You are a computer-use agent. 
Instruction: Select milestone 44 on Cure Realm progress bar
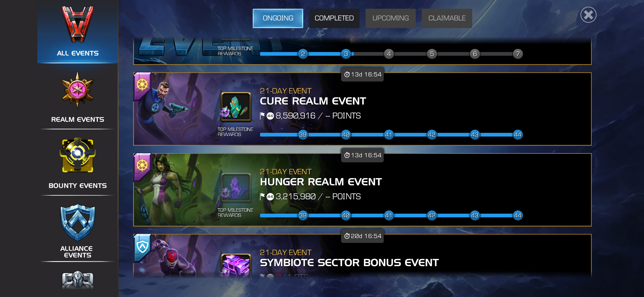[518, 135]
